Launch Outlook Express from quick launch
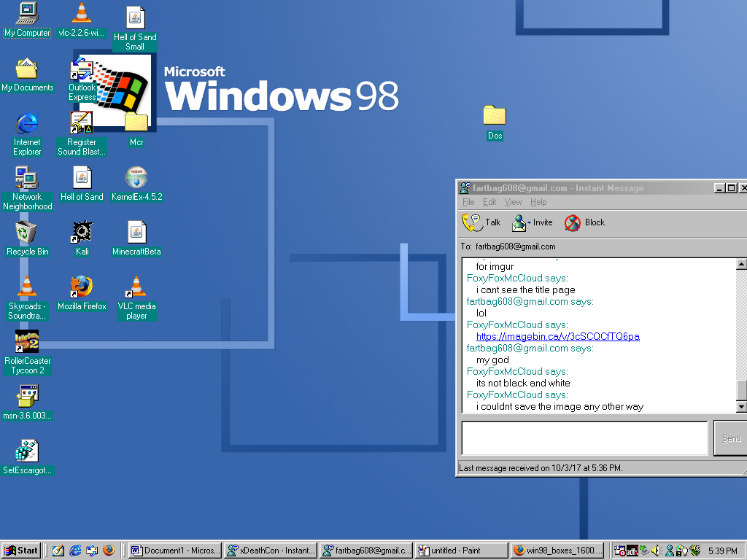The width and height of the screenshot is (747, 560). [92, 551]
